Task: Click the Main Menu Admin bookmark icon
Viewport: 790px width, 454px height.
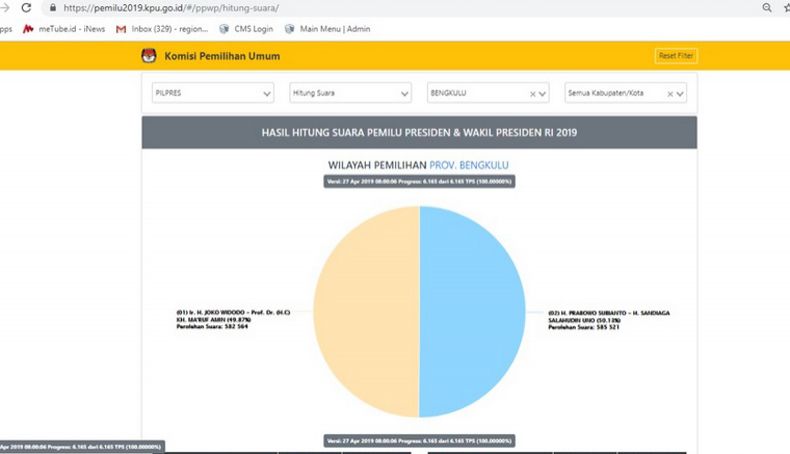Action: [289, 29]
